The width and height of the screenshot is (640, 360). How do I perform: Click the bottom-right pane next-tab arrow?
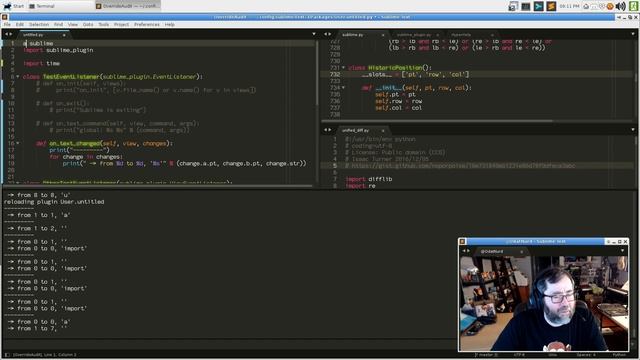coord(330,130)
